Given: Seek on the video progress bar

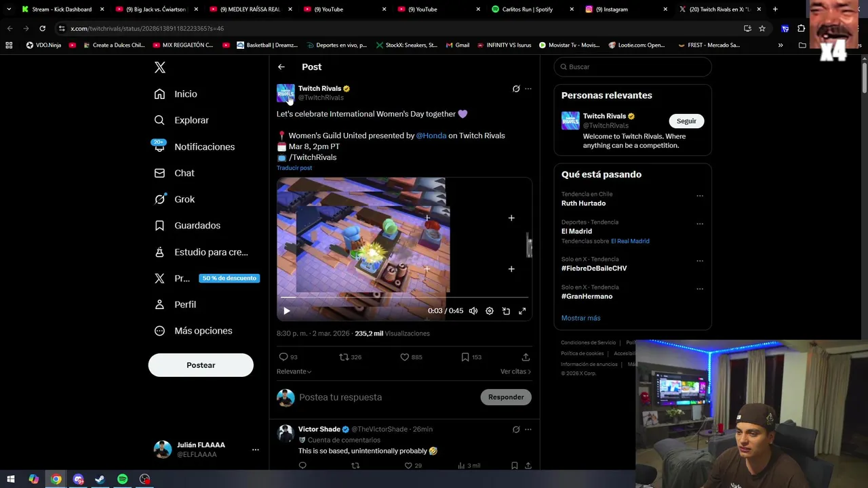Looking at the screenshot, I should [404, 298].
